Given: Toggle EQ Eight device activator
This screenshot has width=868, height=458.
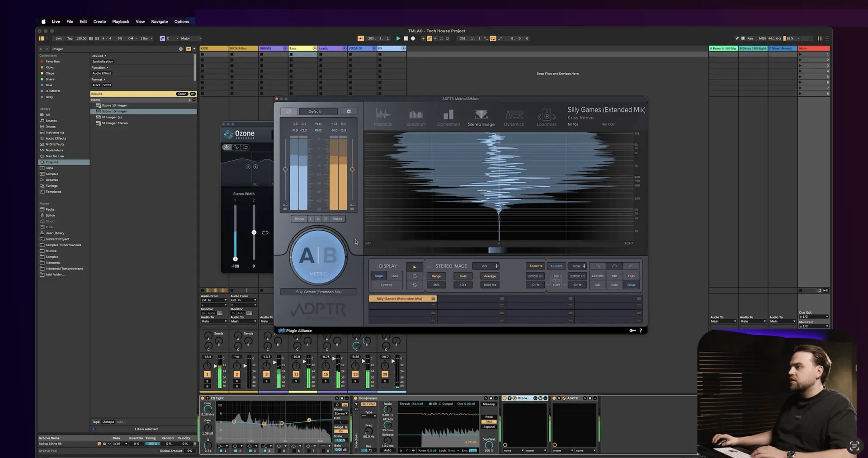Looking at the screenshot, I should tap(203, 398).
